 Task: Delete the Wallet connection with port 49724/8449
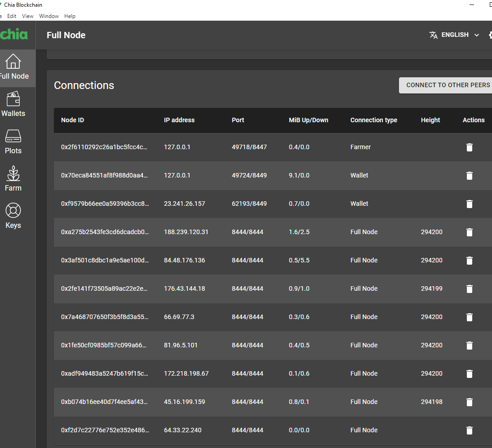[x=470, y=176]
